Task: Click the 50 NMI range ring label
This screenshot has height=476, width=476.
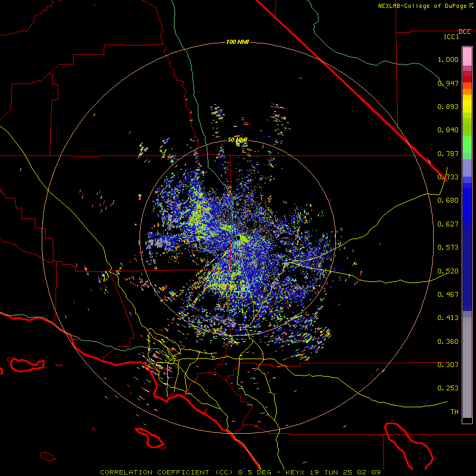Action: coord(237,140)
